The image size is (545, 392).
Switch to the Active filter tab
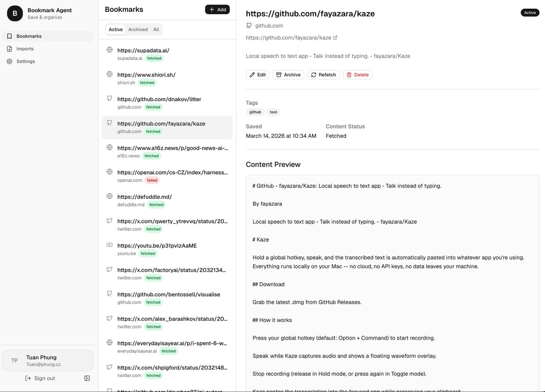[115, 29]
